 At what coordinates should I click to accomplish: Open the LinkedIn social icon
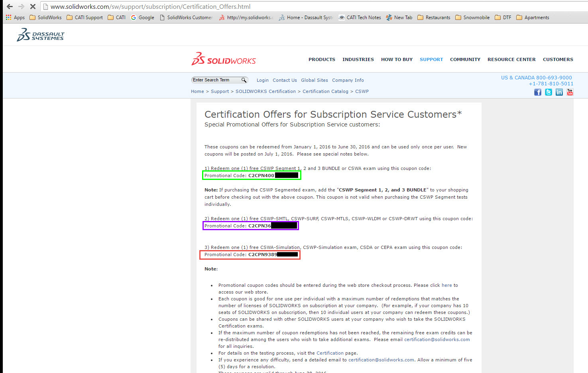point(559,92)
